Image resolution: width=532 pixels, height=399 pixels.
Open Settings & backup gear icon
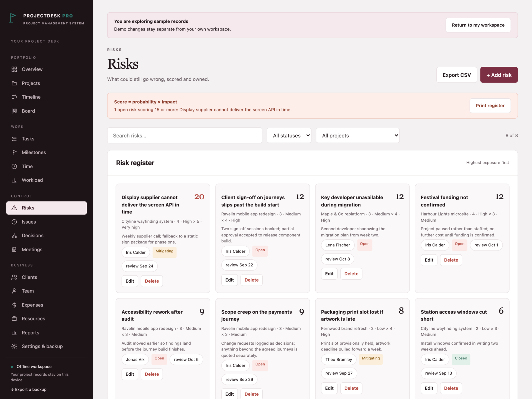coord(14,346)
